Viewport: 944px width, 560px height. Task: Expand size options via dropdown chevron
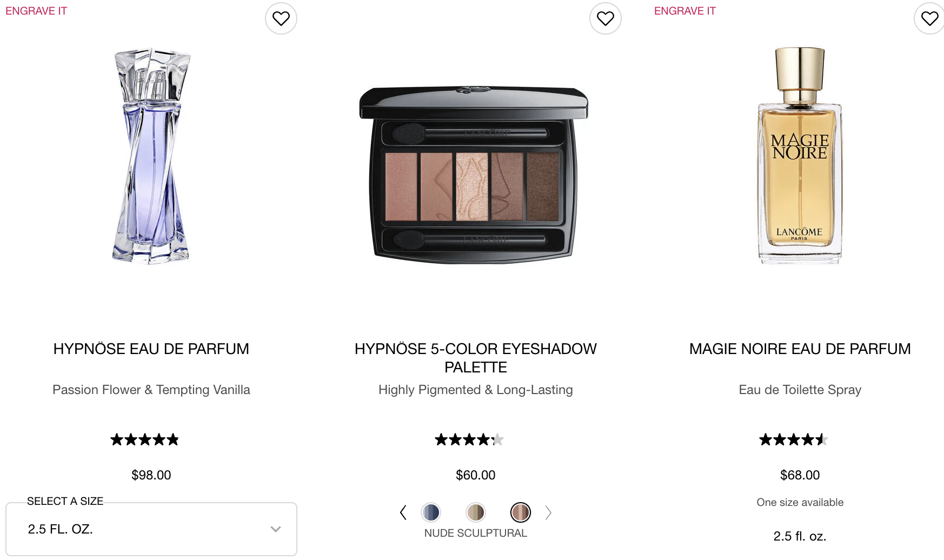point(276,529)
